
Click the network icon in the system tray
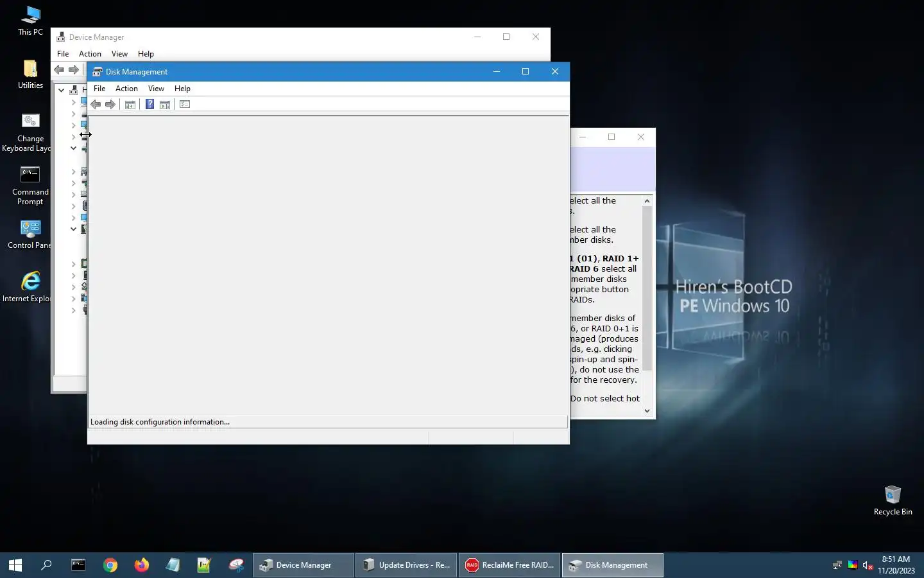(837, 565)
